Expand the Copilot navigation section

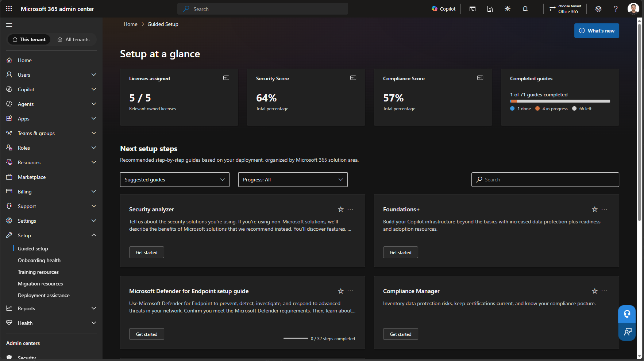(x=51, y=89)
